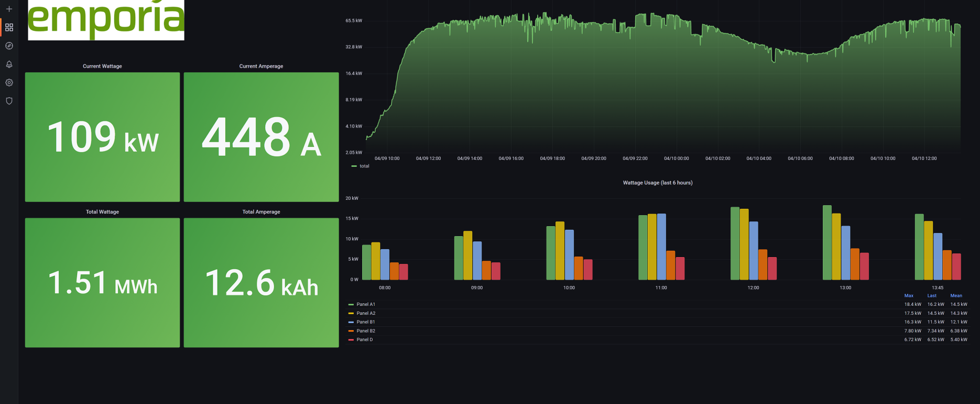Open the Alerting bell icon

click(9, 64)
